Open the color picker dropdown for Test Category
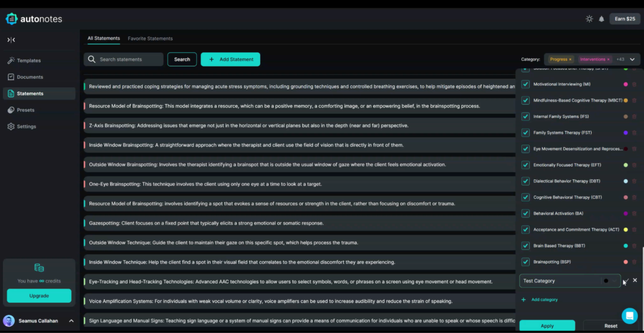Viewport: 644px width, 333px height. point(610,280)
